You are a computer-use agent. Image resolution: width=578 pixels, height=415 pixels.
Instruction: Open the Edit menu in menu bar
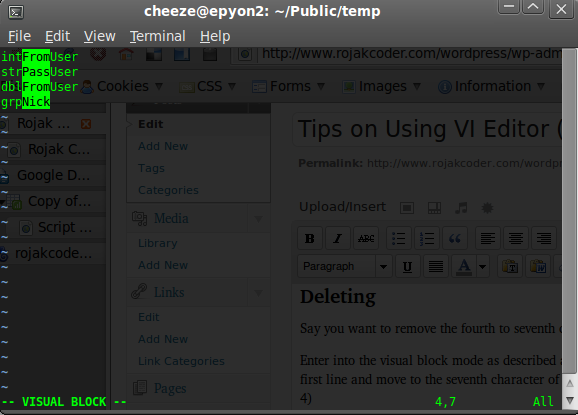pos(57,36)
